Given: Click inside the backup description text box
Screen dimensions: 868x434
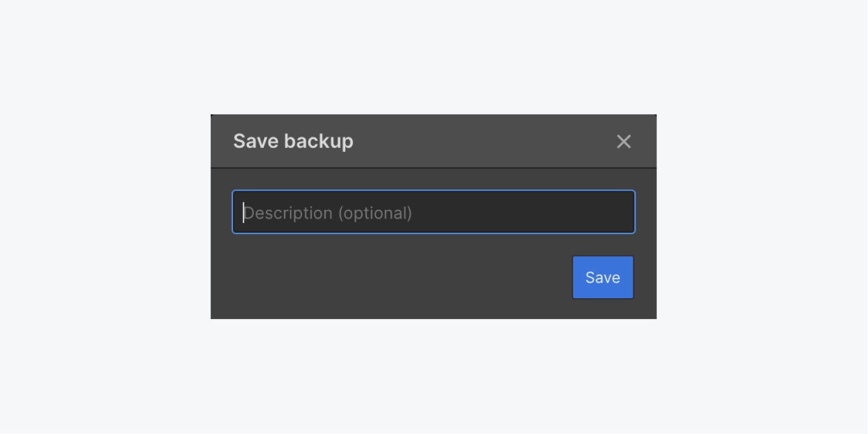Looking at the screenshot, I should 434,212.
